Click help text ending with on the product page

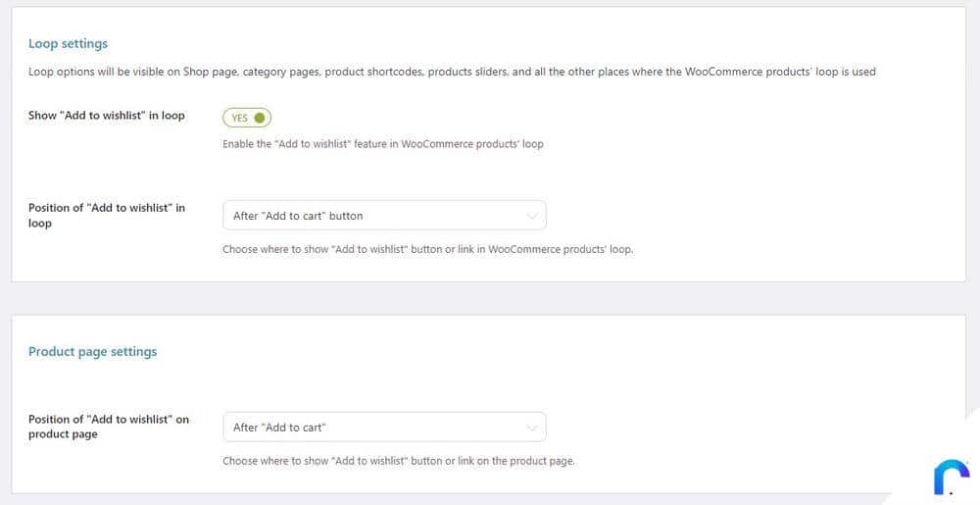coord(398,461)
